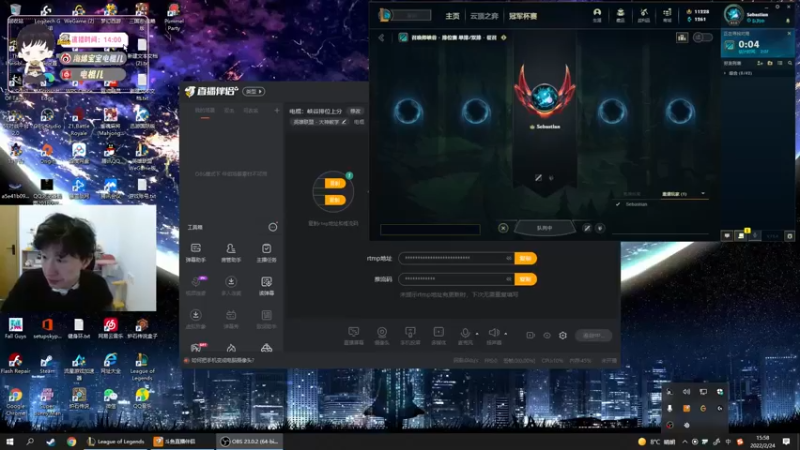This screenshot has height=450, width=800.
Task: Click the League of Legends taskbar button
Action: 115,441
